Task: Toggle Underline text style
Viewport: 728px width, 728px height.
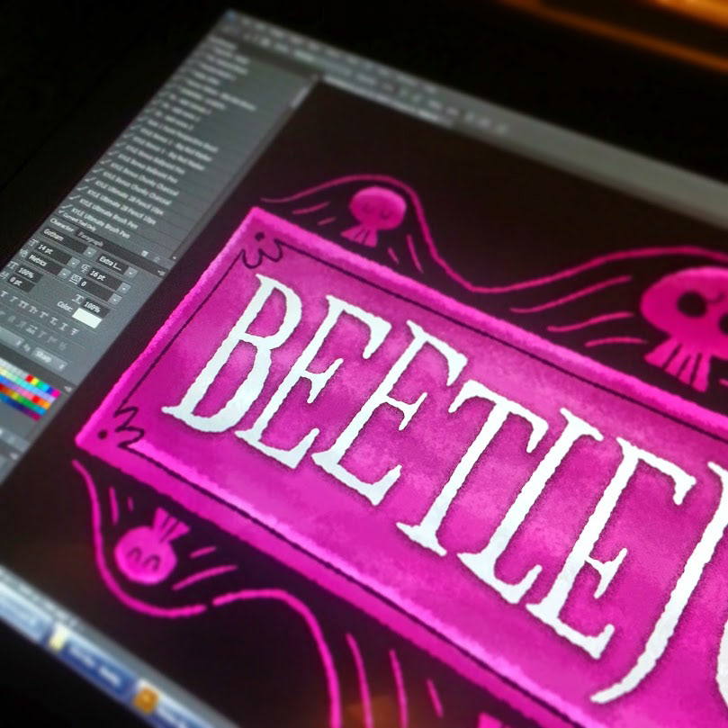Action: point(63,327)
